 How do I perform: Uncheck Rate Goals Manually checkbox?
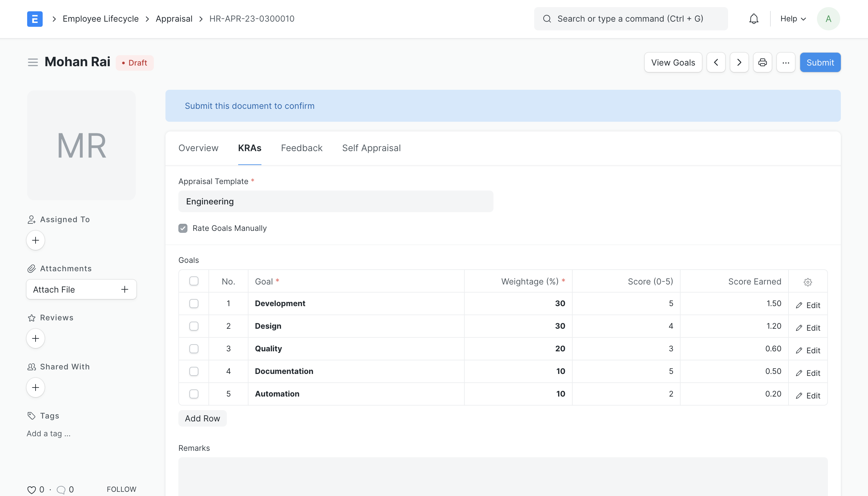(183, 228)
